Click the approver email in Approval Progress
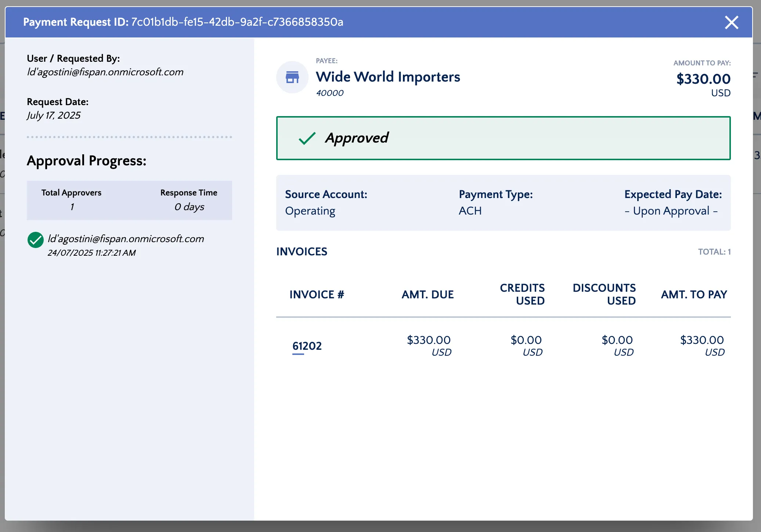Screen dimensions: 761x532 coord(126,239)
